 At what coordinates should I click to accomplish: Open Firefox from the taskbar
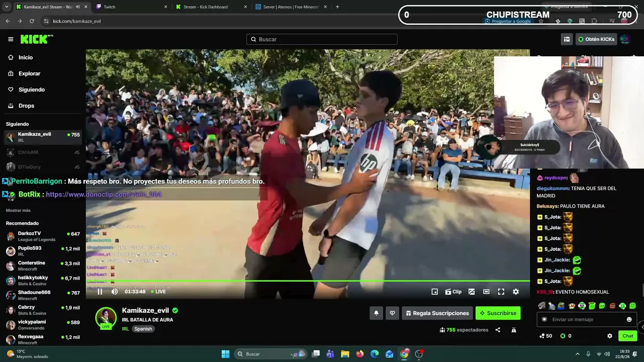tap(360, 354)
